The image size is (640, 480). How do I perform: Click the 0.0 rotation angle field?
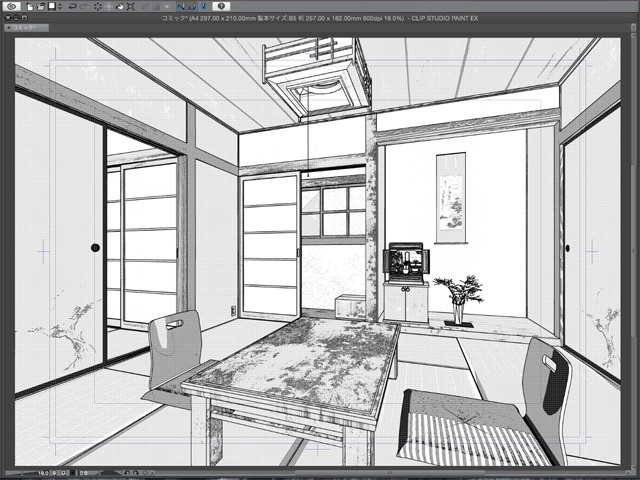(x=83, y=473)
